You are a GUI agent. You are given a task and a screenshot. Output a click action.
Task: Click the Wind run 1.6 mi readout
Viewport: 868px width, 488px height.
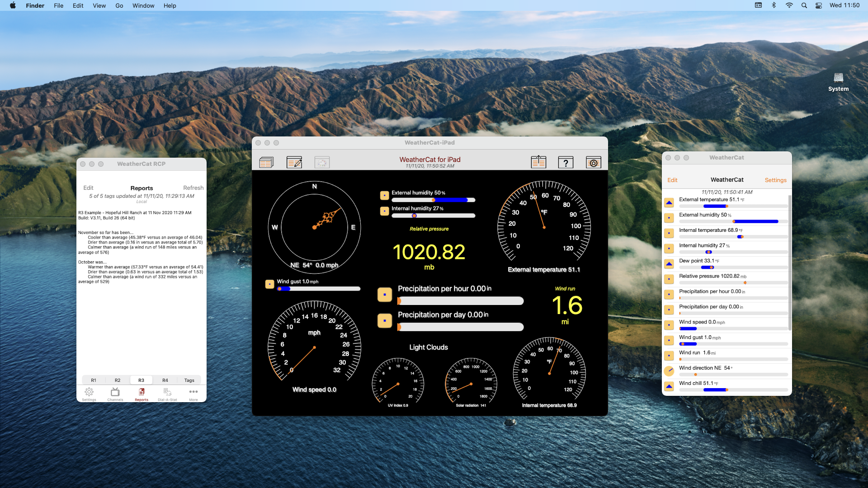point(567,306)
